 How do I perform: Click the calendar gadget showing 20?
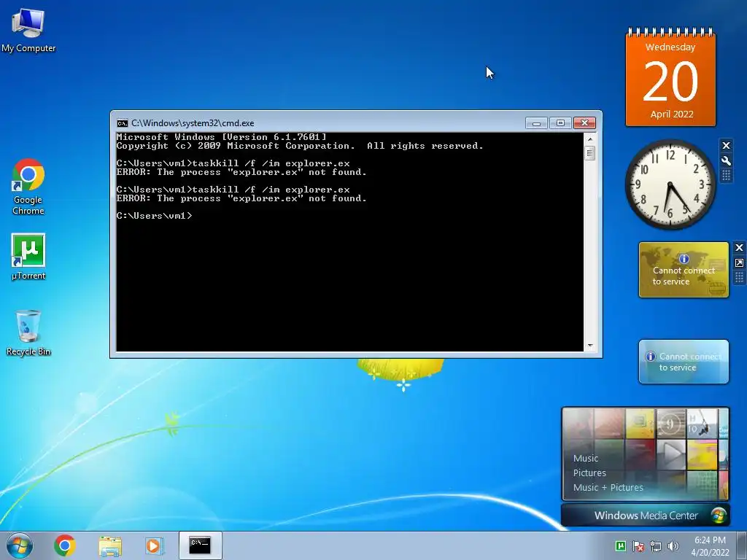(670, 77)
